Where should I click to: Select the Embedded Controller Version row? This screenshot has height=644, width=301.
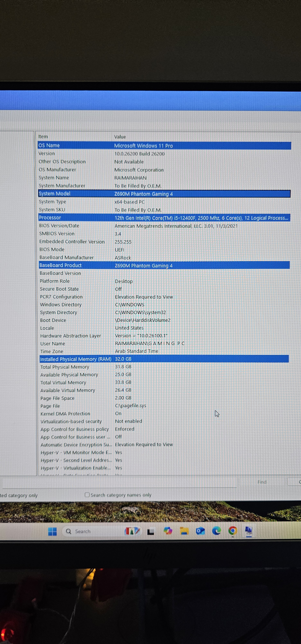pyautogui.click(x=164, y=242)
